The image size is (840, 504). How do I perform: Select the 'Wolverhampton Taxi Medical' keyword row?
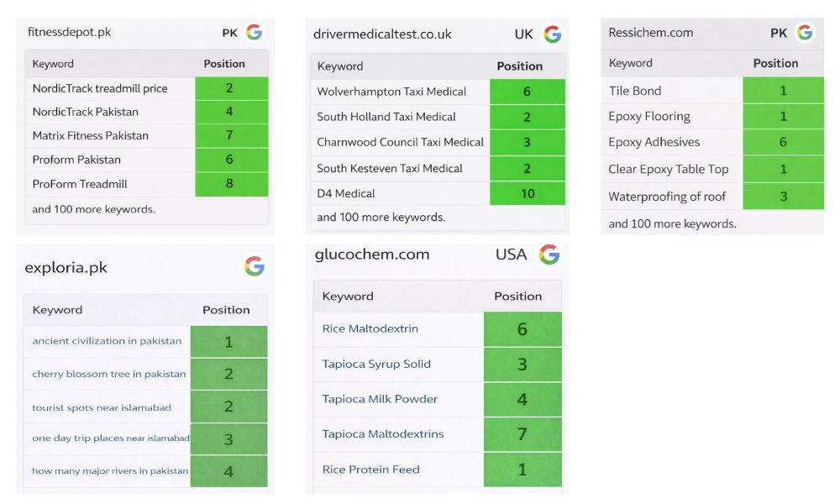tap(391, 92)
